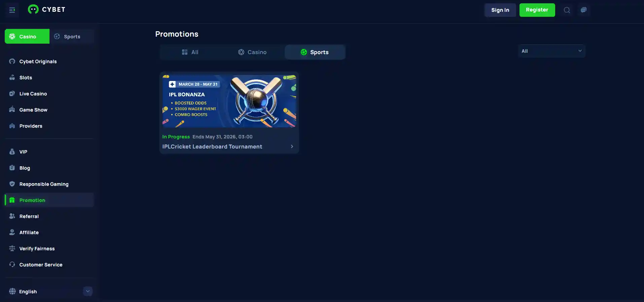Open the Responsible Gaming link

(44, 184)
